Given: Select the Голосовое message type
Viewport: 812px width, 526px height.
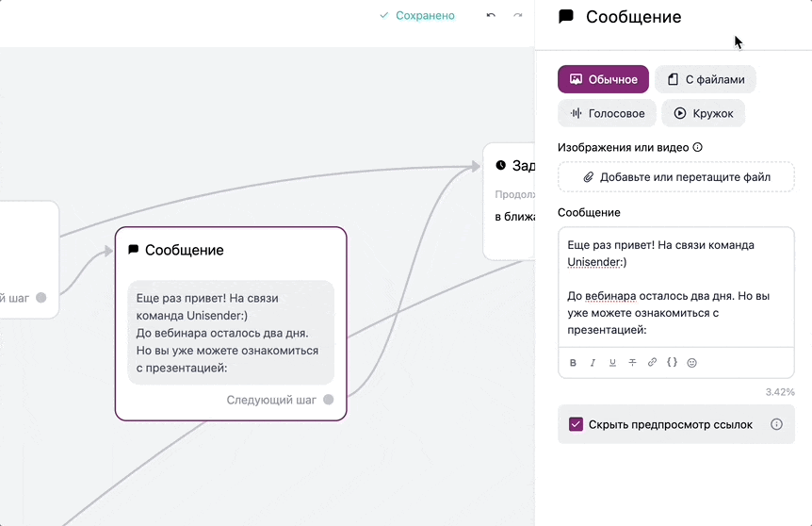Looking at the screenshot, I should pyautogui.click(x=607, y=113).
